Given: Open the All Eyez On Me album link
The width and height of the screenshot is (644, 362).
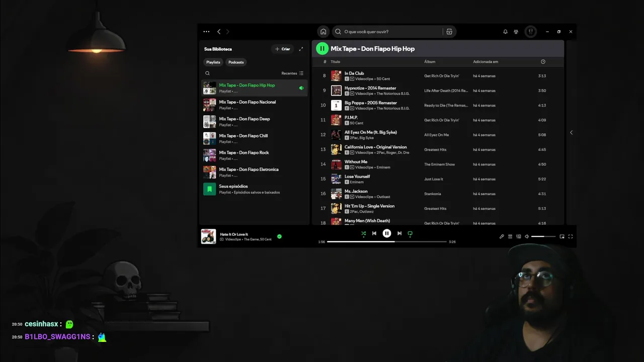Looking at the screenshot, I should point(436,135).
